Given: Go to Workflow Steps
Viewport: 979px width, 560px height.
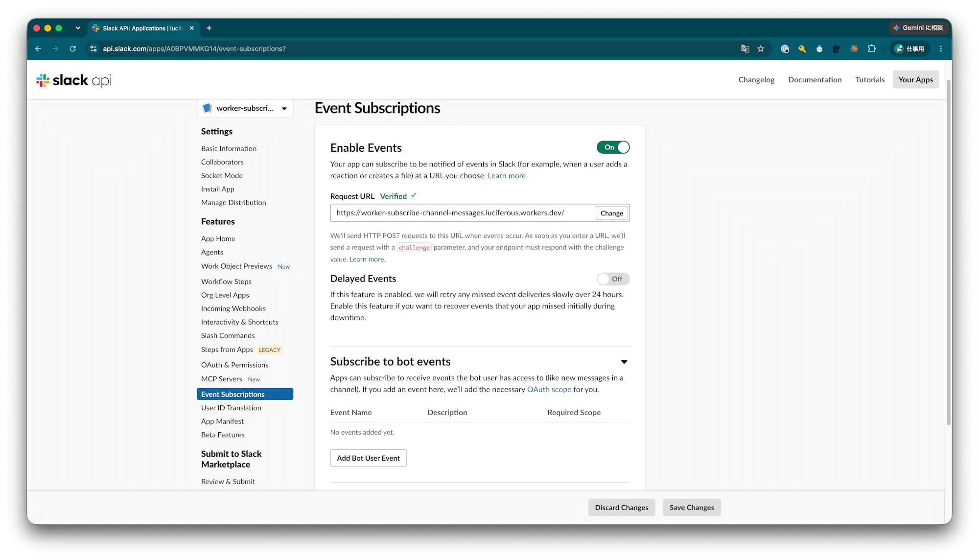Looking at the screenshot, I should click(x=226, y=281).
